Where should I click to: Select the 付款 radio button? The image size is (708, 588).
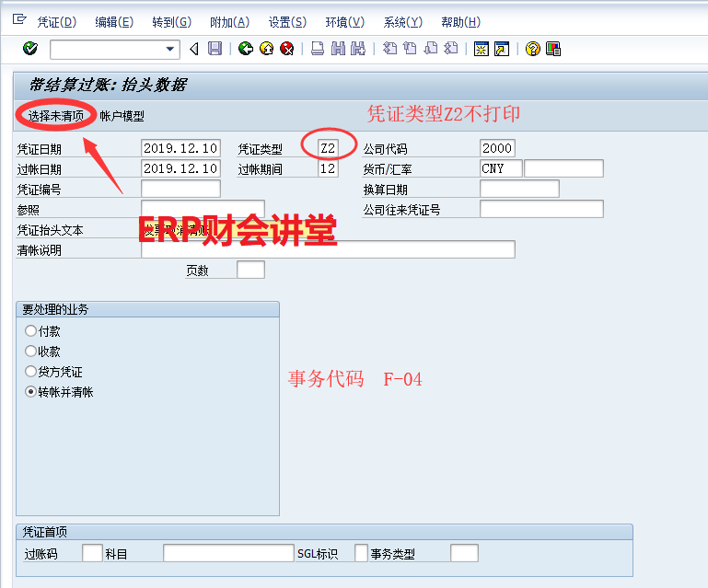tap(31, 331)
